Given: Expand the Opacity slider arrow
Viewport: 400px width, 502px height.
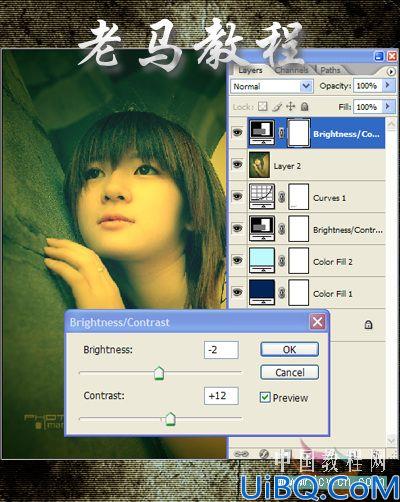Looking at the screenshot, I should tap(388, 86).
